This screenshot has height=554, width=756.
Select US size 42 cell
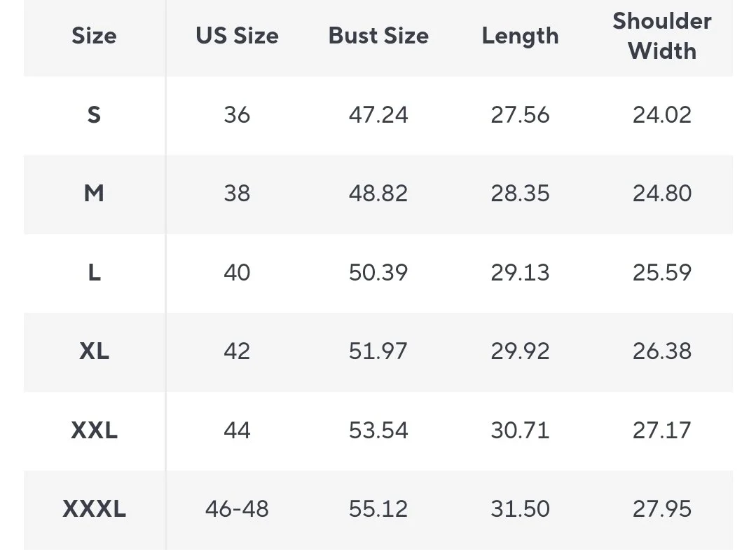click(237, 351)
